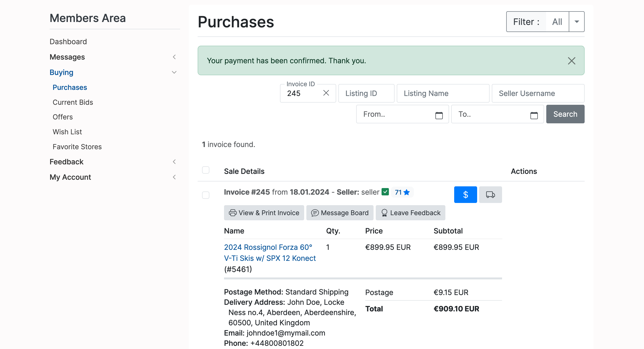Collapse the Buying sidebar section
The image size is (644, 349).
174,72
